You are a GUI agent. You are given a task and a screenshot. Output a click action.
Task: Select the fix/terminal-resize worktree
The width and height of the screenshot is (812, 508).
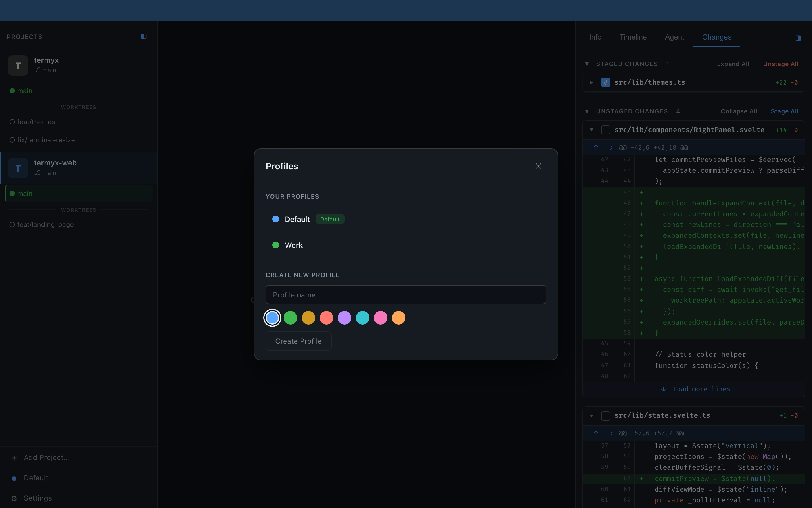click(x=78, y=140)
